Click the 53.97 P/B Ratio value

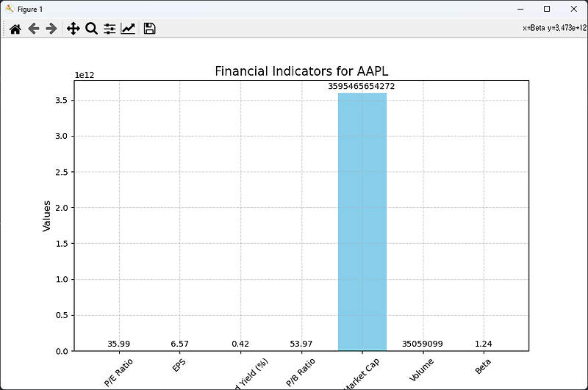[x=301, y=344]
